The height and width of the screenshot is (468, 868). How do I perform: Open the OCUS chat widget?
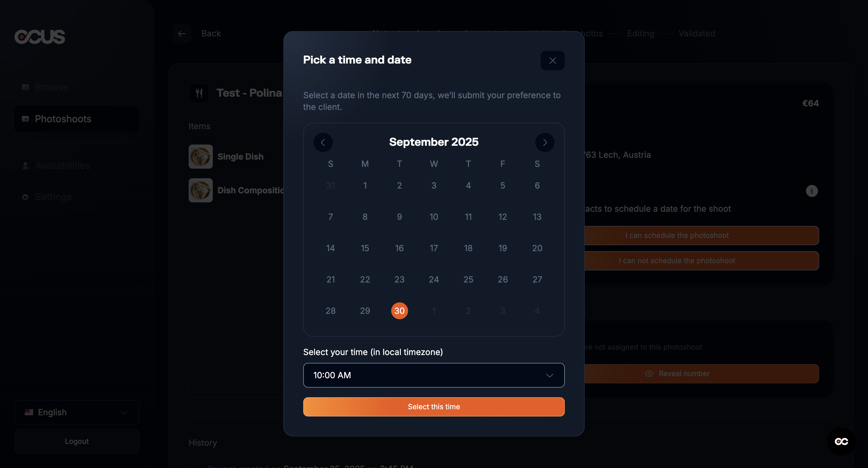click(841, 441)
